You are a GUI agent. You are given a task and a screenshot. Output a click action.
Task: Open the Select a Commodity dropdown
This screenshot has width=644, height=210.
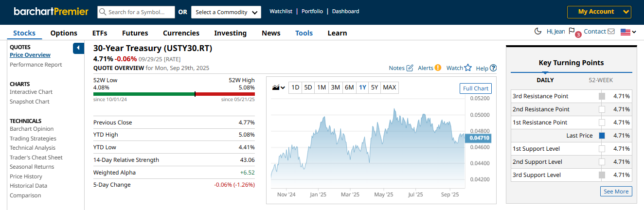coord(226,12)
